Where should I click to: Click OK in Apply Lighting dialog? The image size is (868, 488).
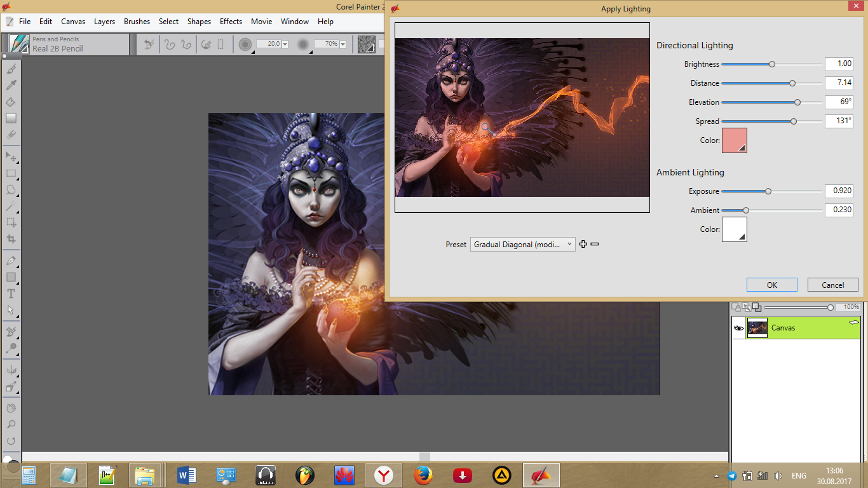771,285
